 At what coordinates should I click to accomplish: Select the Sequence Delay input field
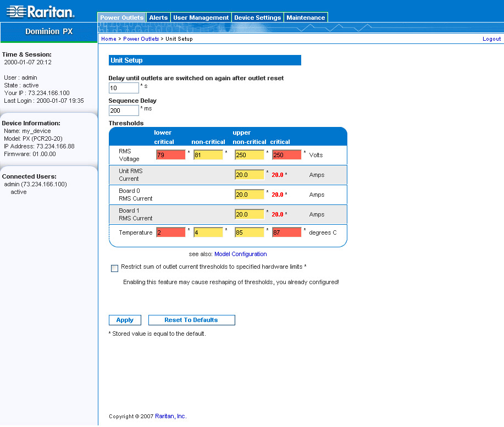[x=124, y=110]
